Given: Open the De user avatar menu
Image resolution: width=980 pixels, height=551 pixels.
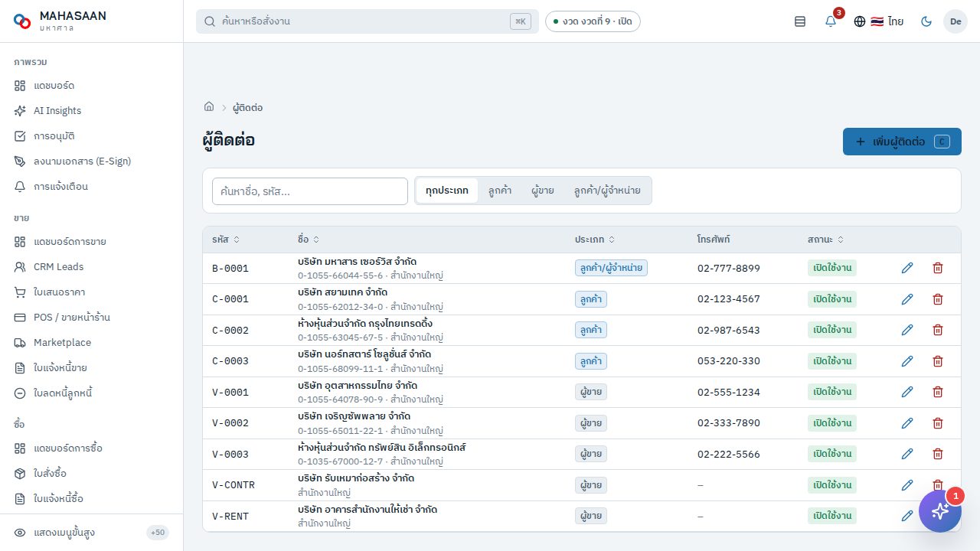Looking at the screenshot, I should (955, 21).
